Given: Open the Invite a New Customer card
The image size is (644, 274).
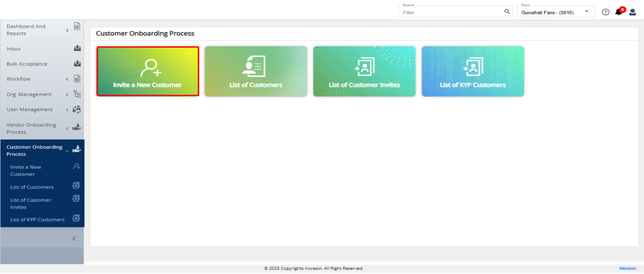Looking at the screenshot, I should click(x=148, y=71).
